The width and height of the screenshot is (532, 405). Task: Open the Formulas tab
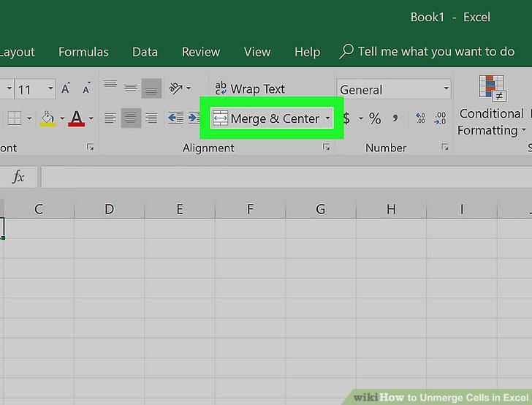(x=83, y=52)
